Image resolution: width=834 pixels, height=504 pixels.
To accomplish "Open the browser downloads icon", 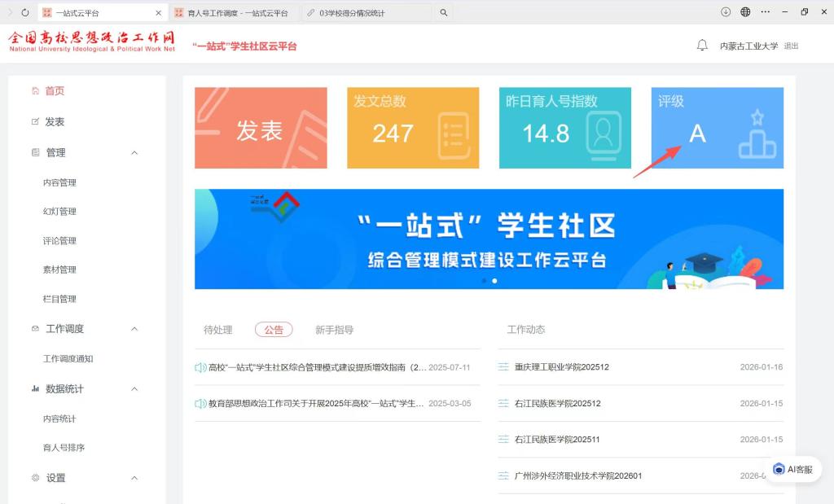I will pos(726,12).
